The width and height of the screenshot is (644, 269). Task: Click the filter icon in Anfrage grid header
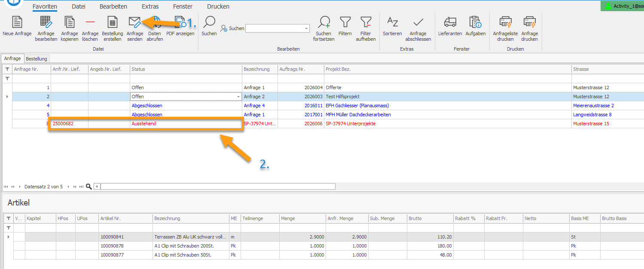pyautogui.click(x=7, y=69)
